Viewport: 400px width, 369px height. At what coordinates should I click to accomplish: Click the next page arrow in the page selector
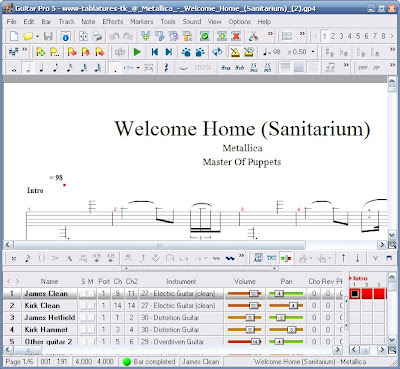[x=392, y=36]
